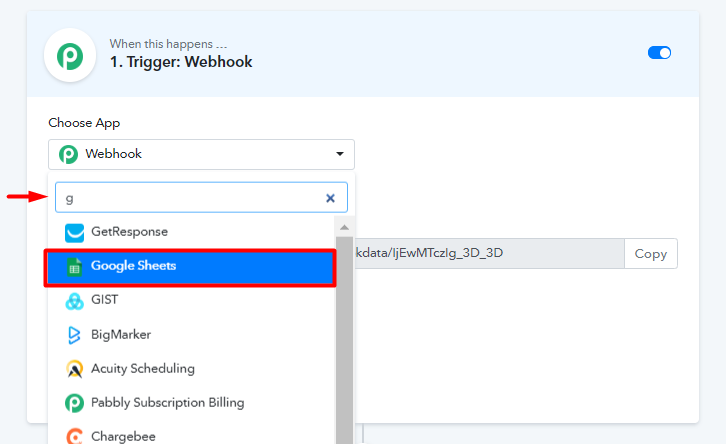Click the Pabbly Subscription Billing icon
The height and width of the screenshot is (444, 726).
tap(74, 403)
